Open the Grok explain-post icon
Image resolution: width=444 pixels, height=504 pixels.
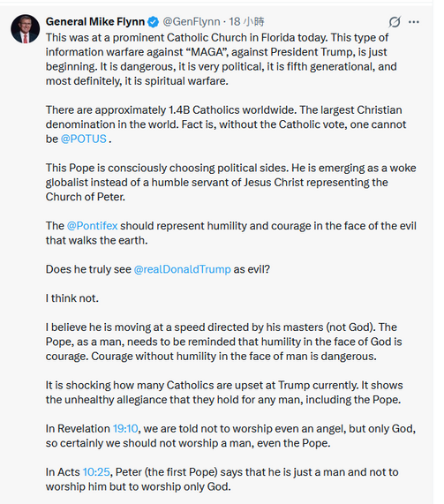[x=395, y=22]
